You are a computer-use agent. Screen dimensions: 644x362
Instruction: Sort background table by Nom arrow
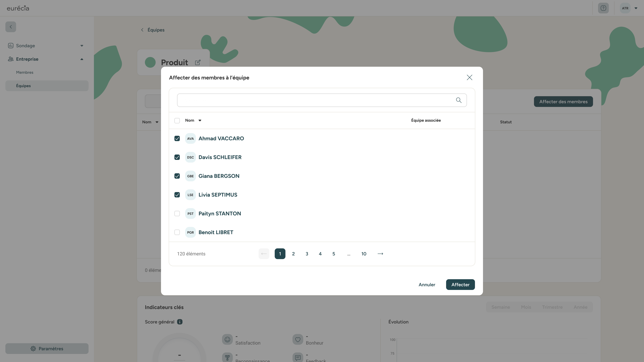(x=157, y=122)
